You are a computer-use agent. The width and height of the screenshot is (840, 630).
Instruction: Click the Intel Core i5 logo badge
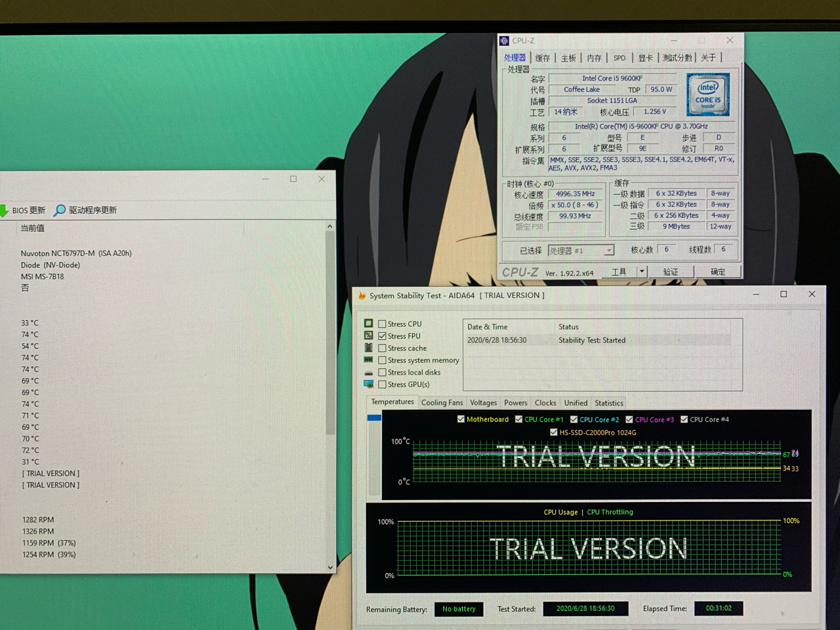point(708,94)
